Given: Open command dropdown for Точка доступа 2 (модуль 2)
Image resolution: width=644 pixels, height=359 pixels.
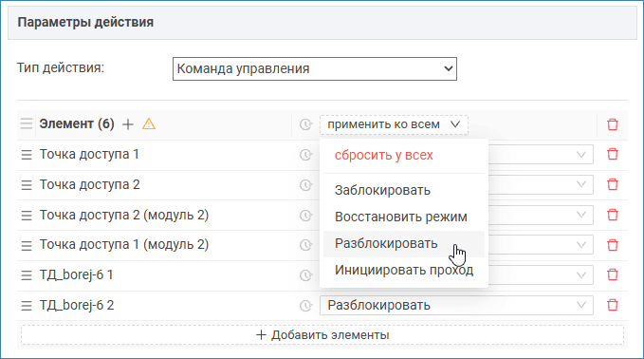Looking at the screenshot, I should click(x=541, y=215).
